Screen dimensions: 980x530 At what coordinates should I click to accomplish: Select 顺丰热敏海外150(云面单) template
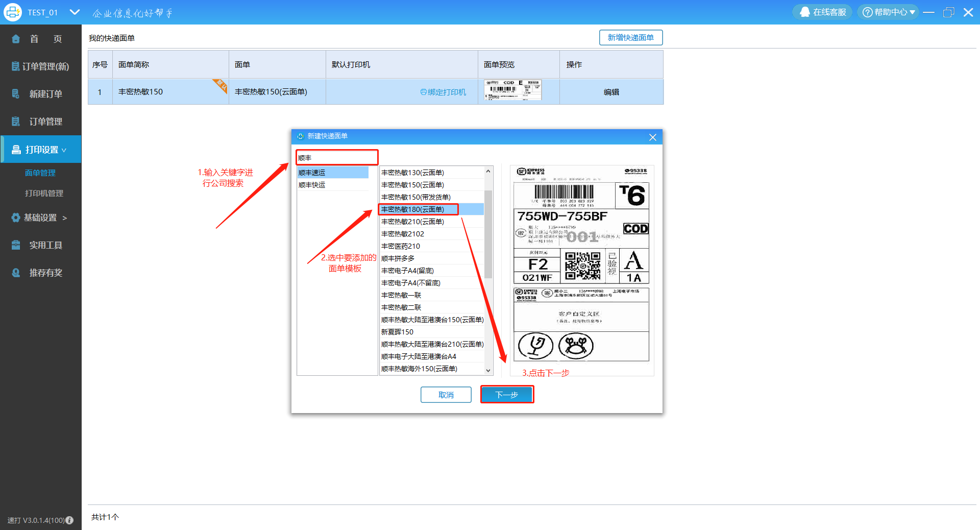click(432, 369)
